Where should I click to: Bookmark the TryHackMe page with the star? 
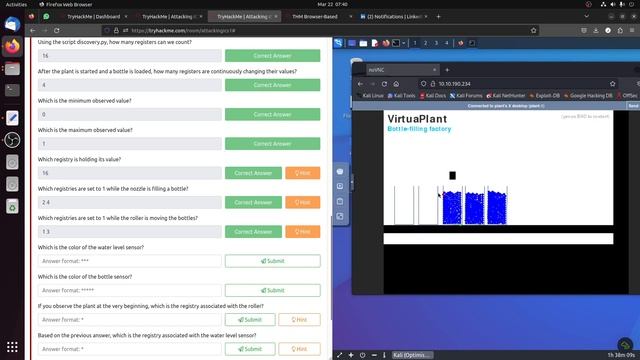pos(533,31)
